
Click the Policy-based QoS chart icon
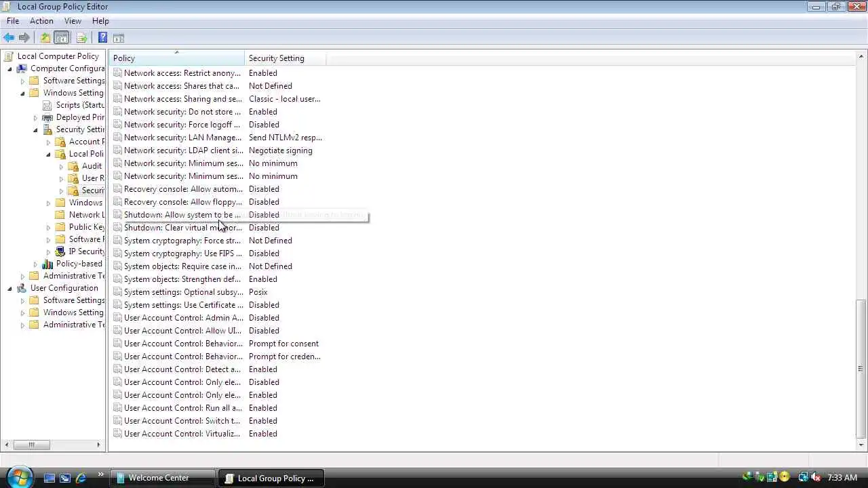[47, 264]
